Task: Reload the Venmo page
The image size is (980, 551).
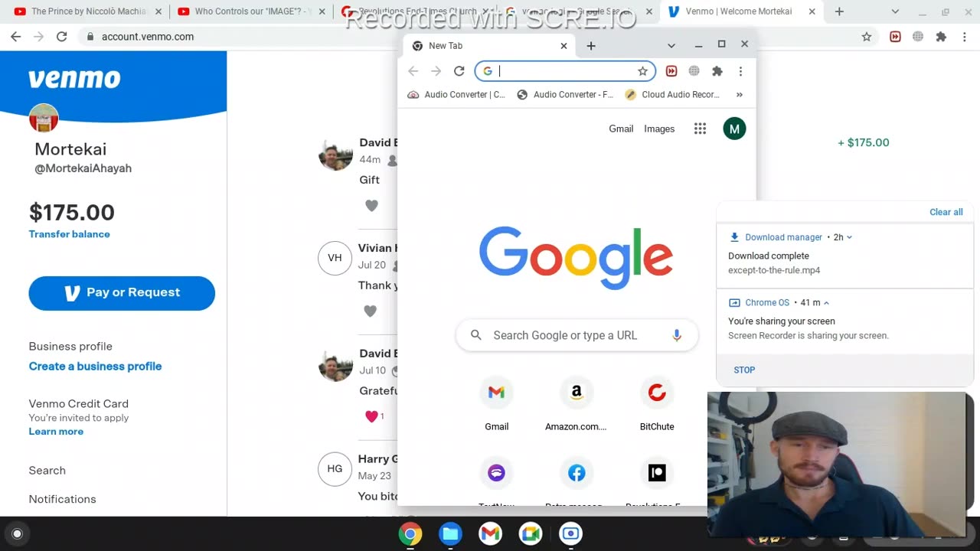Action: 62,37
